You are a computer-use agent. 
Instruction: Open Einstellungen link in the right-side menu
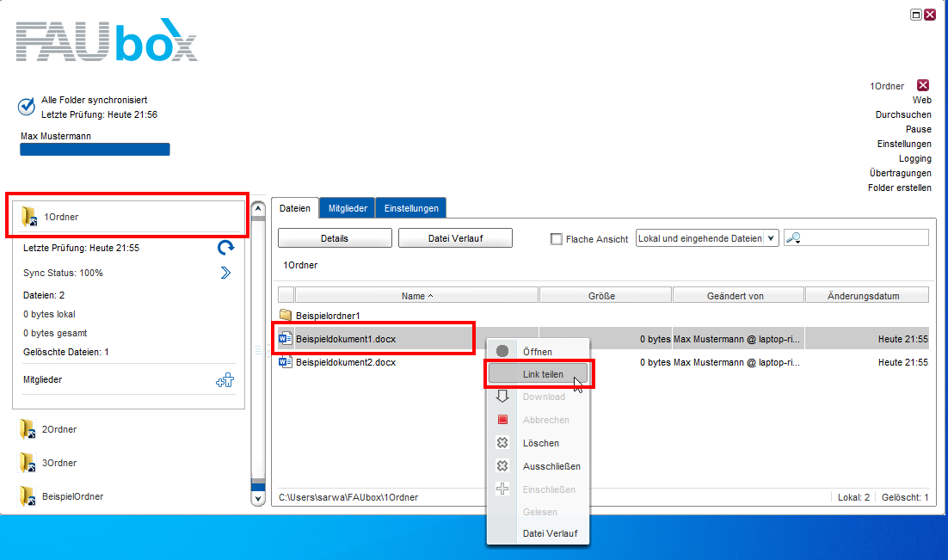(x=904, y=144)
